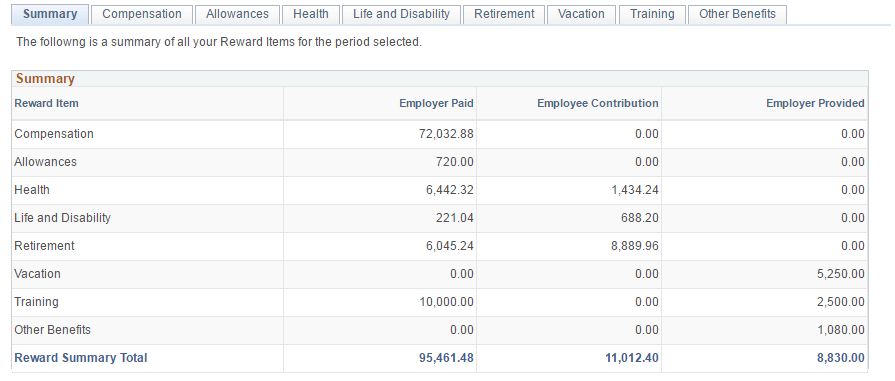The width and height of the screenshot is (895, 381).
Task: Select the Training tab
Action: click(x=652, y=14)
